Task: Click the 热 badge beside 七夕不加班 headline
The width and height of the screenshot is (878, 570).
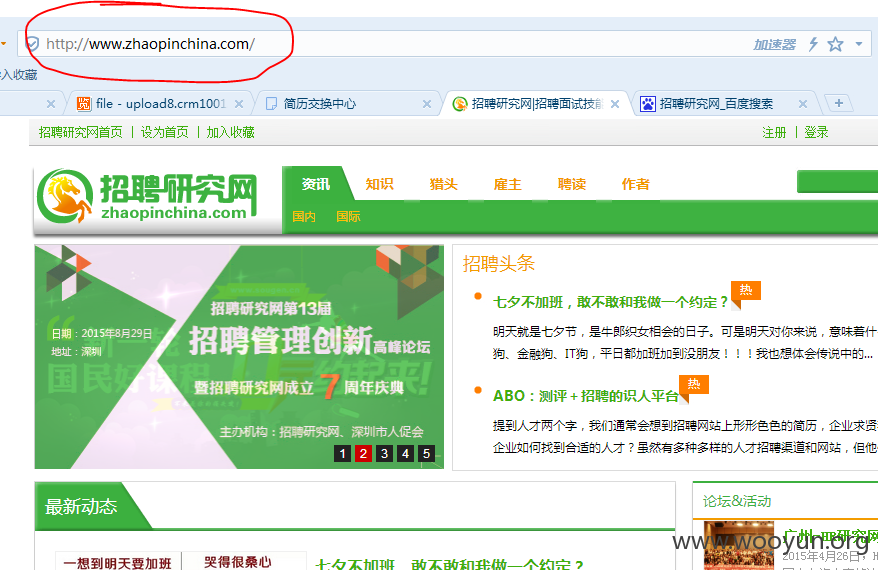Action: click(746, 291)
